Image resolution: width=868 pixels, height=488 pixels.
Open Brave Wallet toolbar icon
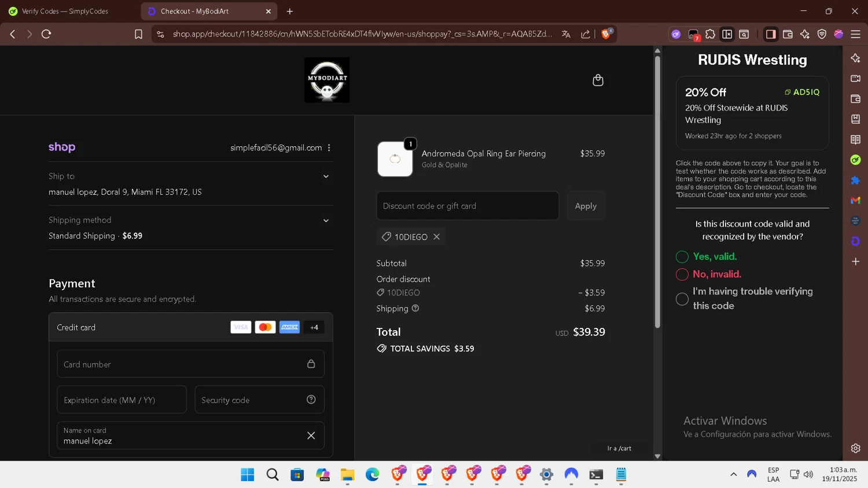788,34
